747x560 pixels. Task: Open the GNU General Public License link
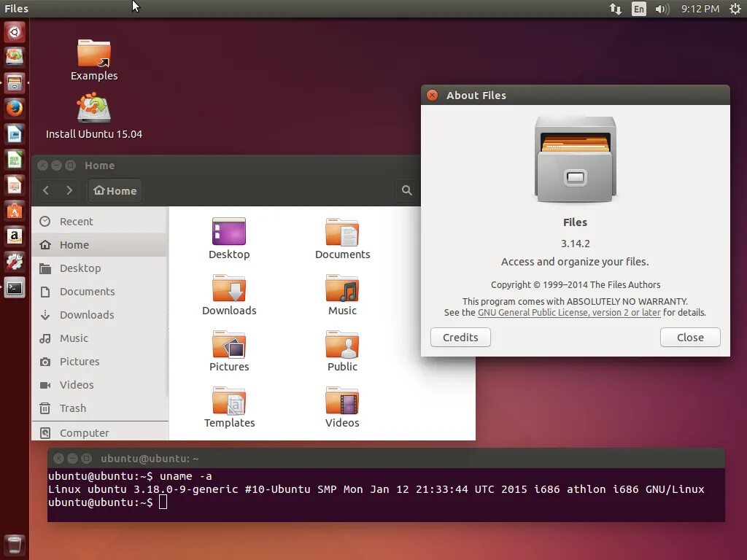click(x=569, y=312)
